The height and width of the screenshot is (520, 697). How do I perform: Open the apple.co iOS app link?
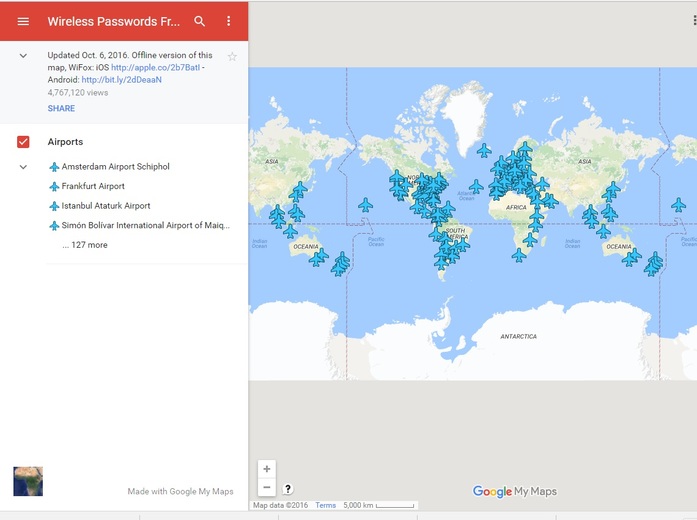point(156,67)
